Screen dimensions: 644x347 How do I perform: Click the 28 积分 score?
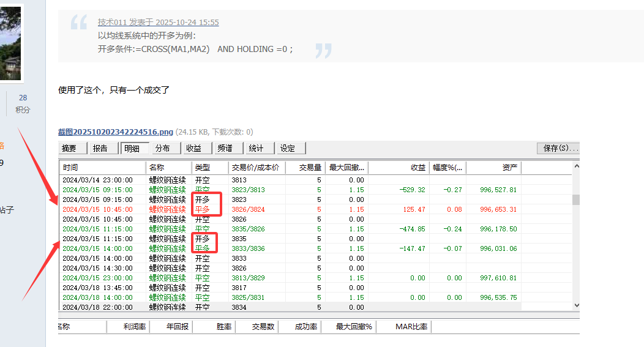coord(23,103)
